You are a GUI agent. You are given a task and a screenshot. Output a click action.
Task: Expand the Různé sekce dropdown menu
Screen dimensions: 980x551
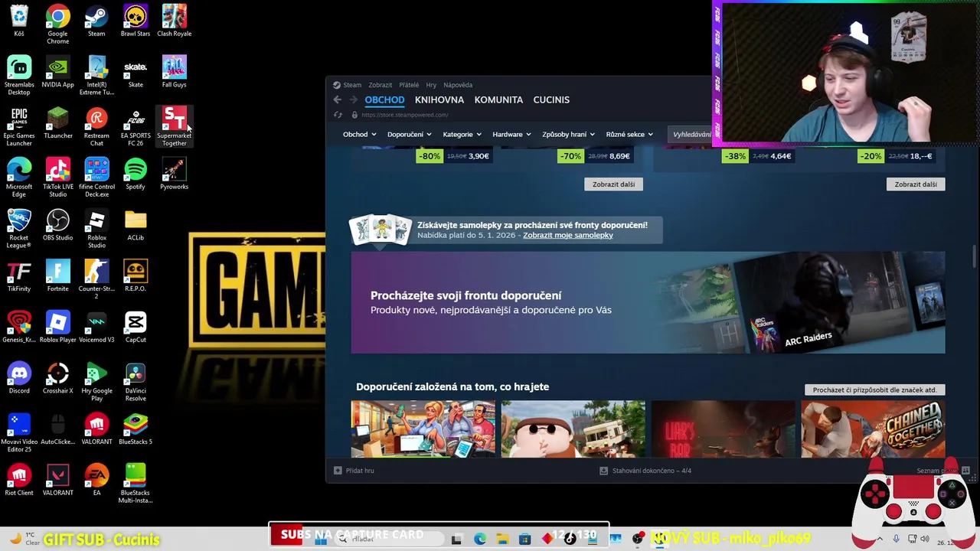pos(629,135)
